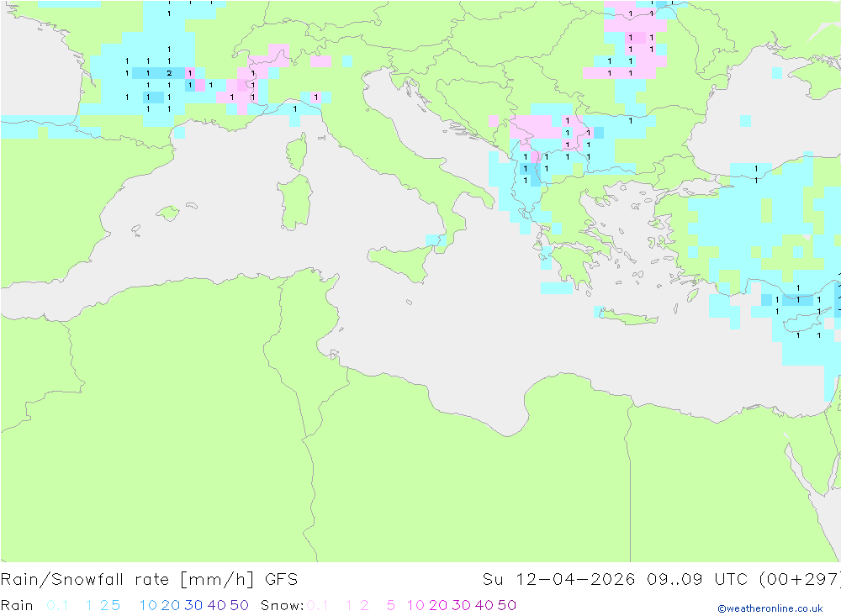Click the 'Snow:' legend label
Viewport: 841px width, 616px height.
pos(282,605)
